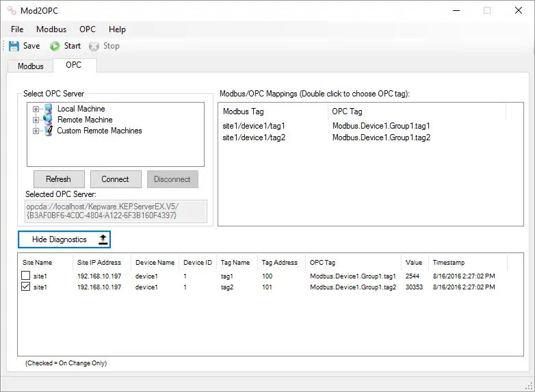Expand the Local Machine tree node
Viewport: 535px width, 392px height.
coord(36,109)
